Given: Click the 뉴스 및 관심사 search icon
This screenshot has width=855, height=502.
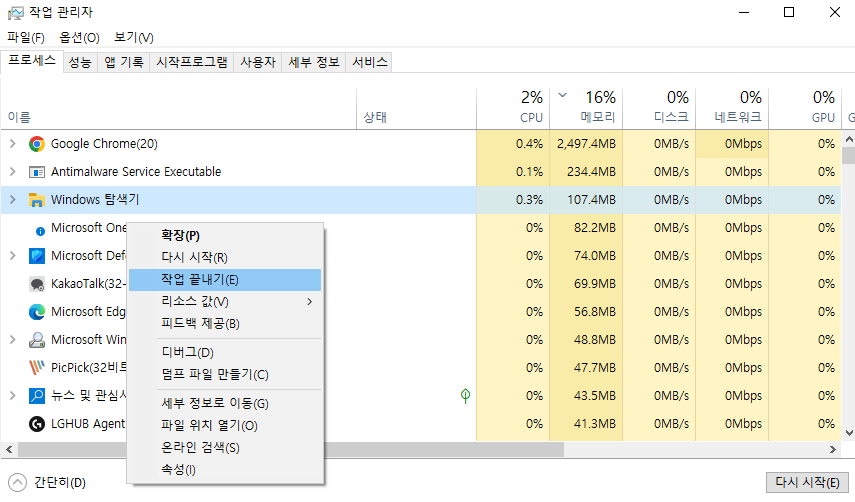Looking at the screenshot, I should (x=37, y=396).
